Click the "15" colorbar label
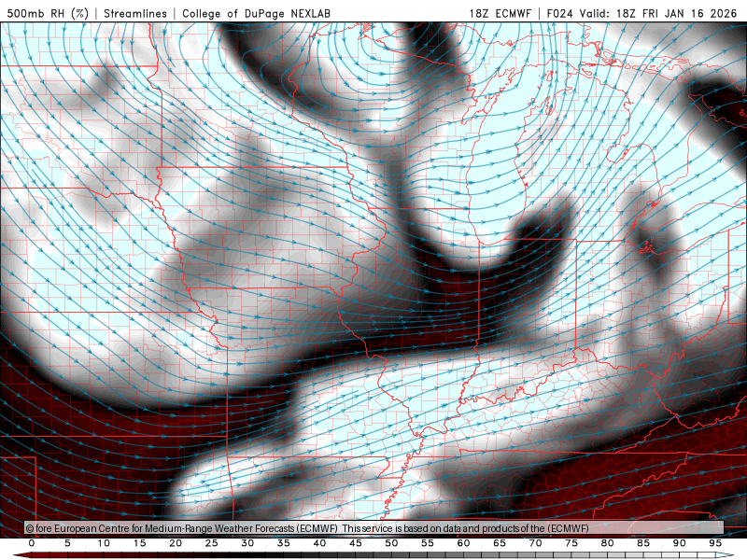The width and height of the screenshot is (747, 560). point(139,543)
